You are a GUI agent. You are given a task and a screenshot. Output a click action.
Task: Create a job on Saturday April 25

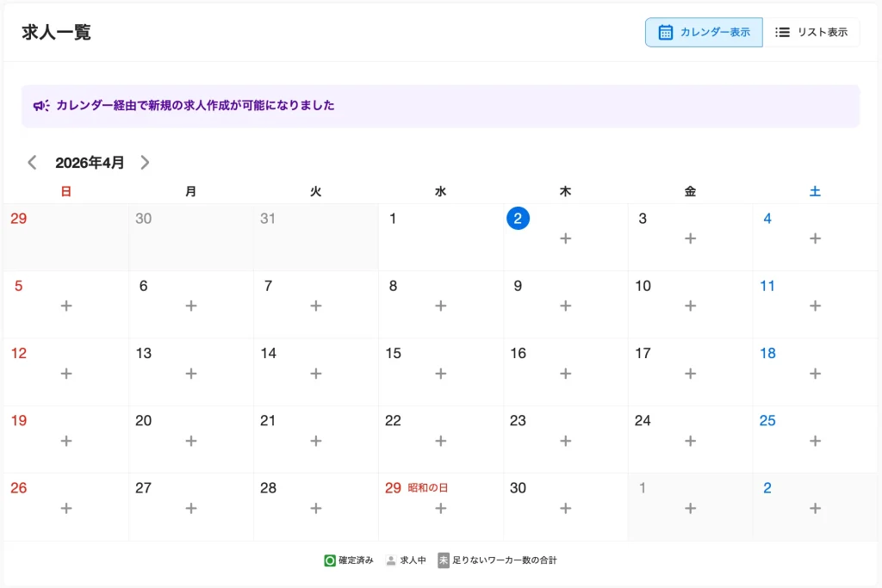point(815,441)
